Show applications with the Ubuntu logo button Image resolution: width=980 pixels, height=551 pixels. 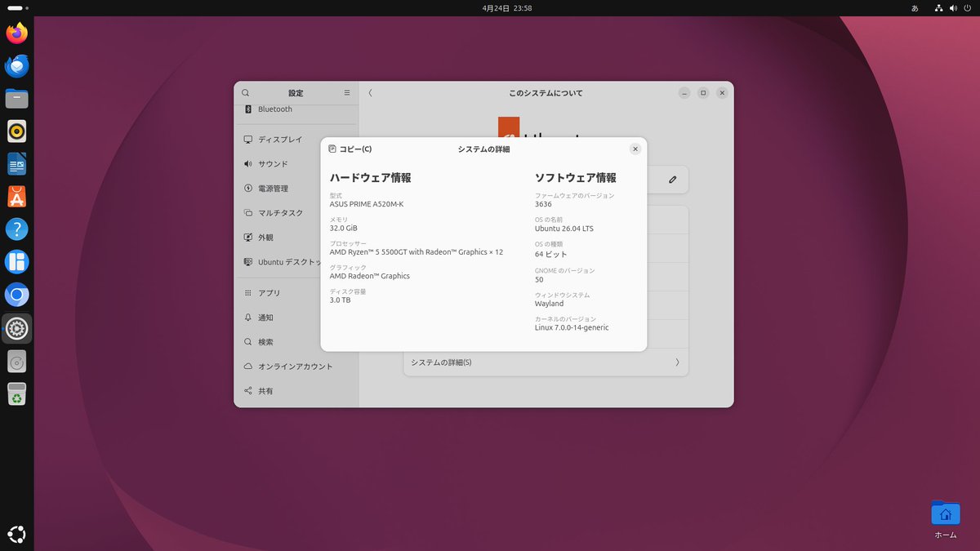[x=16, y=535]
